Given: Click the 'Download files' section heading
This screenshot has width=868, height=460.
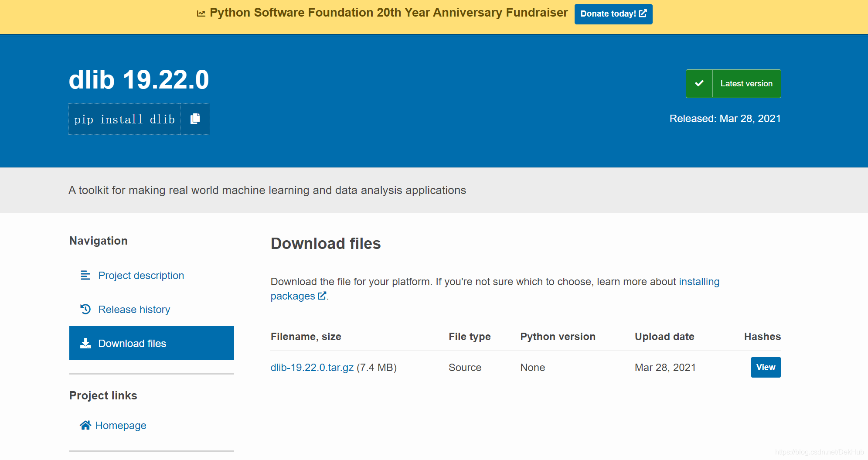Looking at the screenshot, I should click(x=326, y=243).
